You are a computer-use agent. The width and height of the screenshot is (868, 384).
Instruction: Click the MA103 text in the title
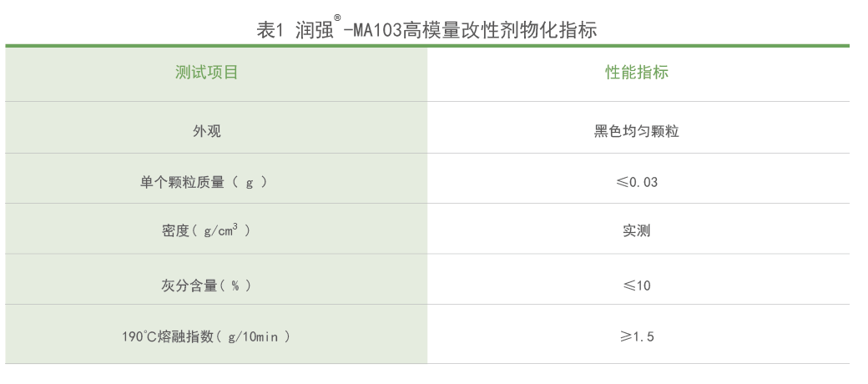(x=373, y=30)
